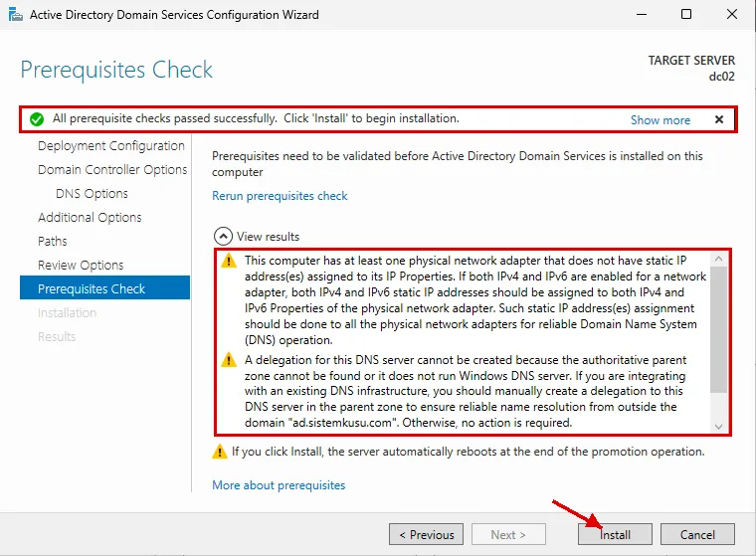Select Domain Controller Options step

pyautogui.click(x=112, y=170)
